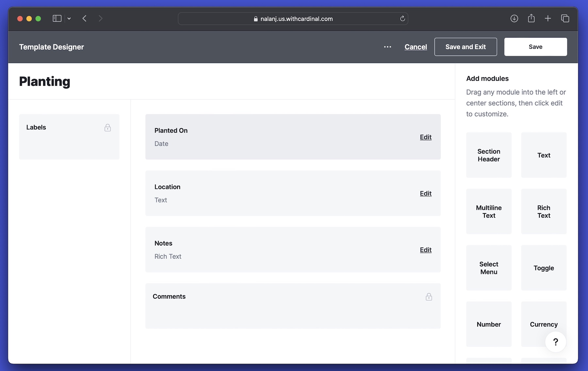Viewport: 588px width, 371px height.
Task: Click the Template Designer heading
Action: point(52,47)
